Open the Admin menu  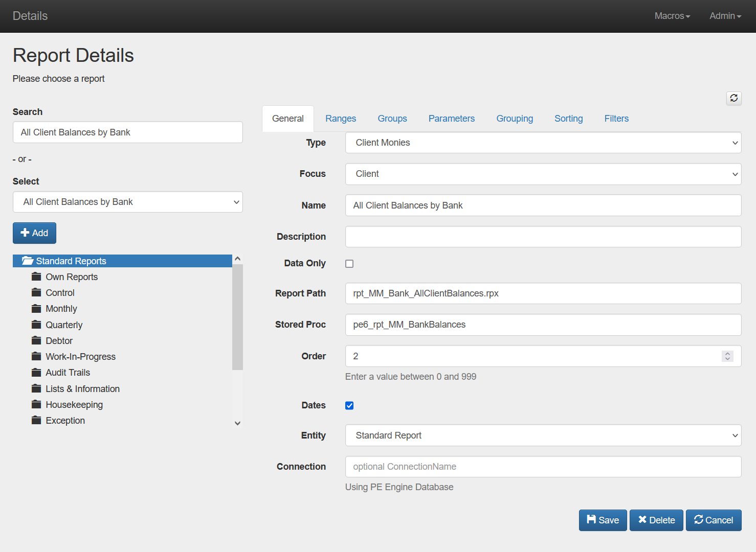725,16
